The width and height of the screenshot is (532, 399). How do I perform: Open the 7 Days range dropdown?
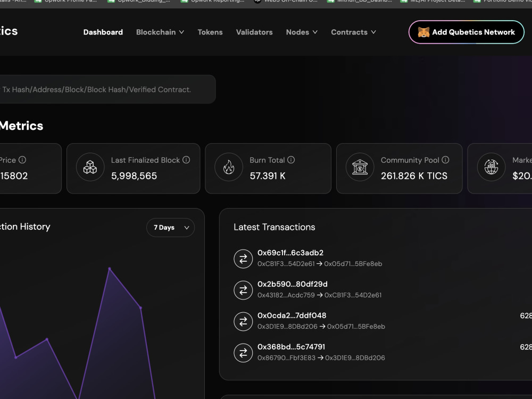[170, 227]
